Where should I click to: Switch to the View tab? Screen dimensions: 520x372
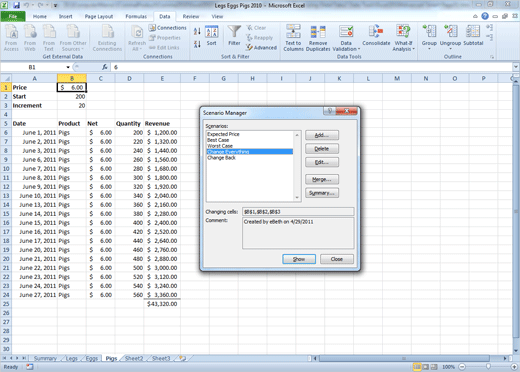click(x=217, y=16)
